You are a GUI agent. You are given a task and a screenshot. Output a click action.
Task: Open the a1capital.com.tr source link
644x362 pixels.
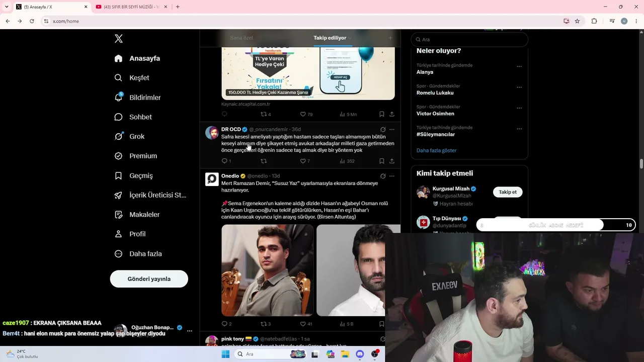[x=246, y=104]
